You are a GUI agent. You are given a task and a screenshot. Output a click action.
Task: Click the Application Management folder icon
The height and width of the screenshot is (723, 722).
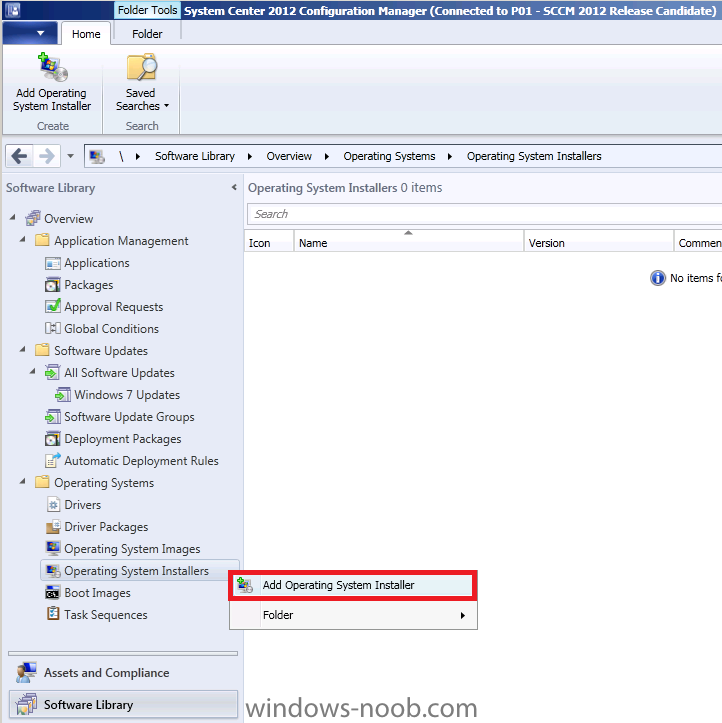(42, 240)
